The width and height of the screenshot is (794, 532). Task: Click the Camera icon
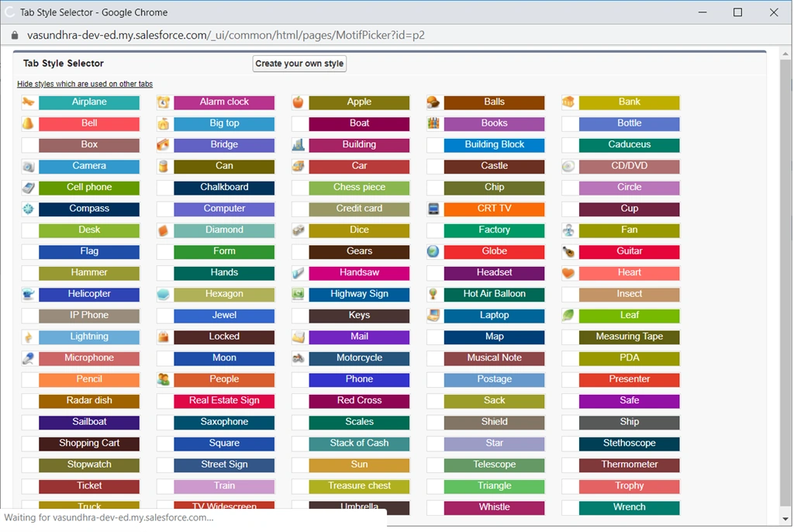[x=29, y=166]
